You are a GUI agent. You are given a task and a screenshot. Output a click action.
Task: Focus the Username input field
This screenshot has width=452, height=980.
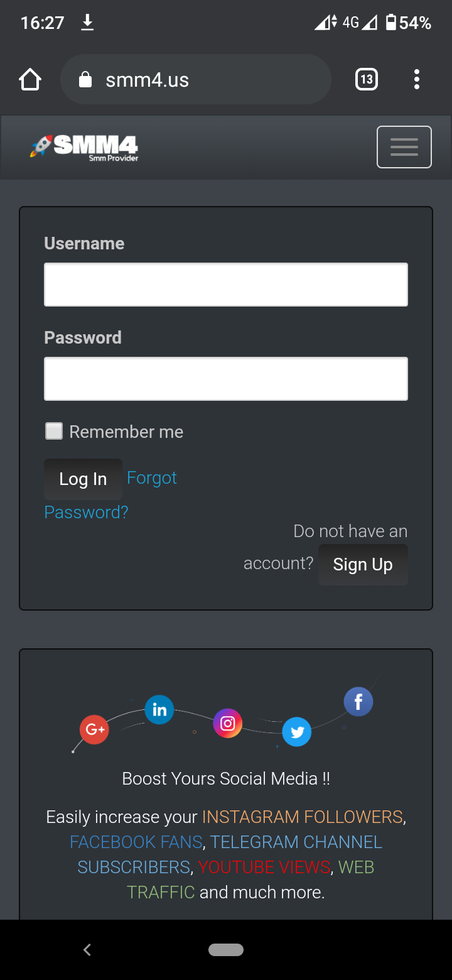click(x=226, y=285)
